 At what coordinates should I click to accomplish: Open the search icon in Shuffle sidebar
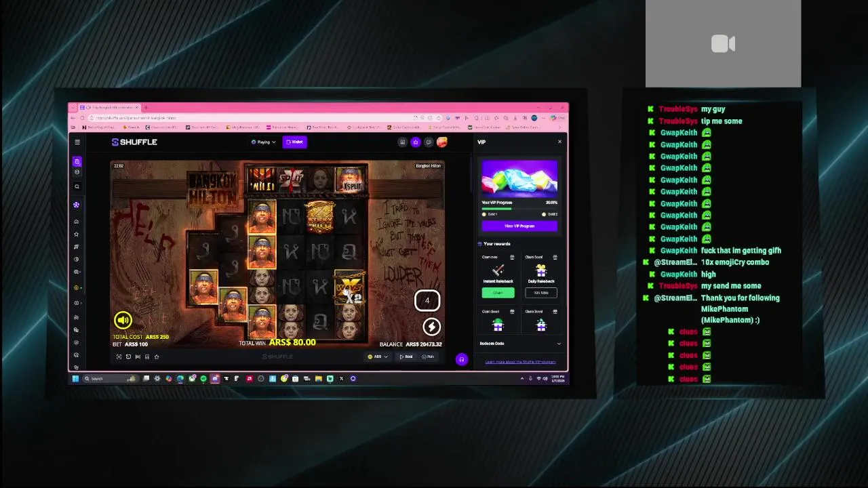click(77, 186)
